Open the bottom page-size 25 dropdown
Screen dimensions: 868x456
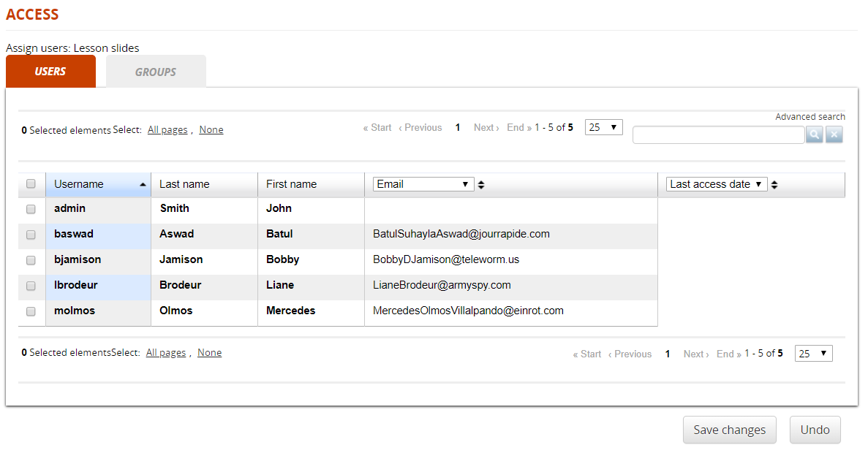tap(813, 354)
